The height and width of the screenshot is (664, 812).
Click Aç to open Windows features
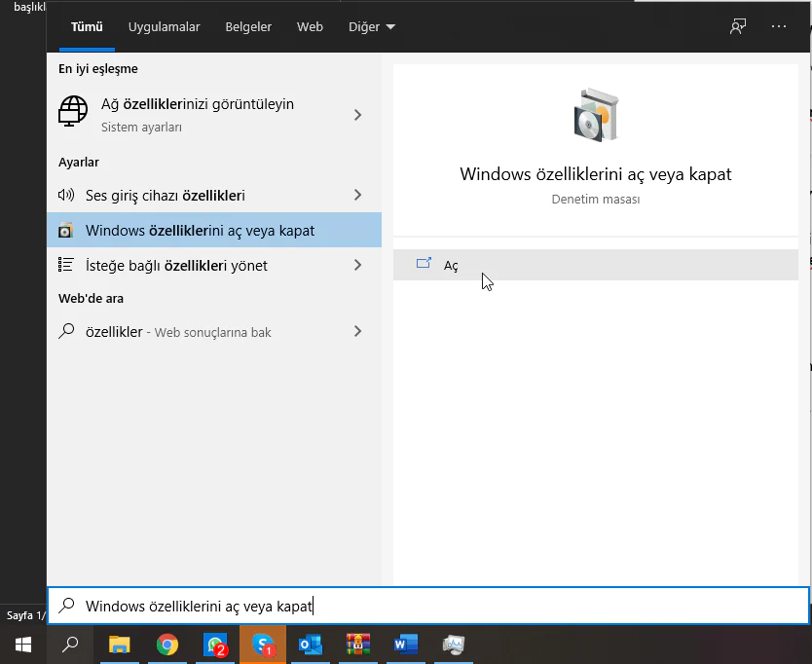tap(451, 265)
